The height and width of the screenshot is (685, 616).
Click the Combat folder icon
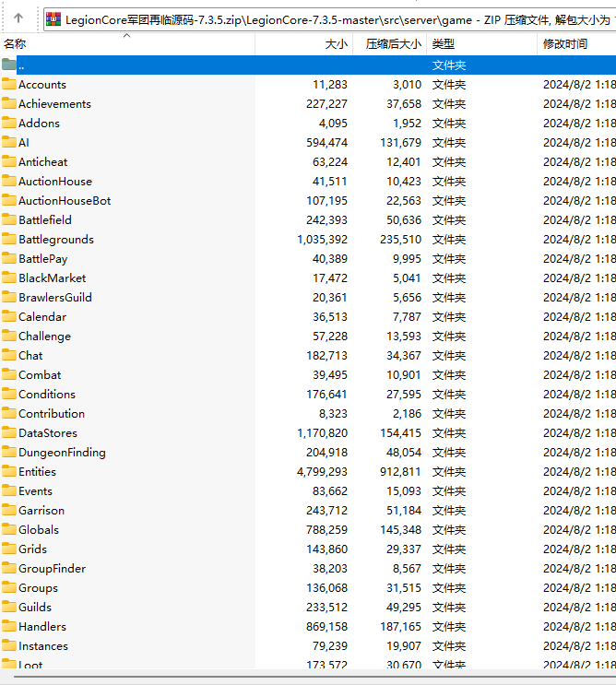click(x=8, y=374)
